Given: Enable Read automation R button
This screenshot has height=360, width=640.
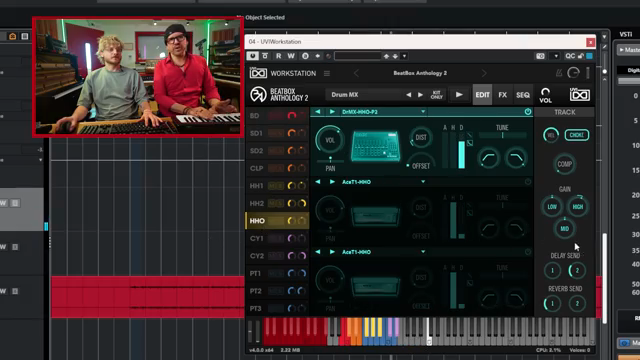Looking at the screenshot, I should [x=278, y=56].
